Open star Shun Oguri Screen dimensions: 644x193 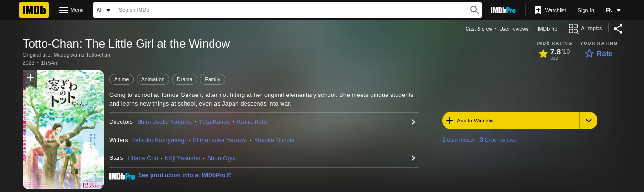pyautogui.click(x=222, y=158)
